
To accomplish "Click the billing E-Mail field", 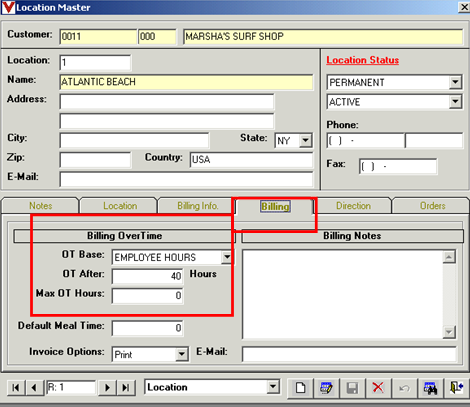I will 349,354.
